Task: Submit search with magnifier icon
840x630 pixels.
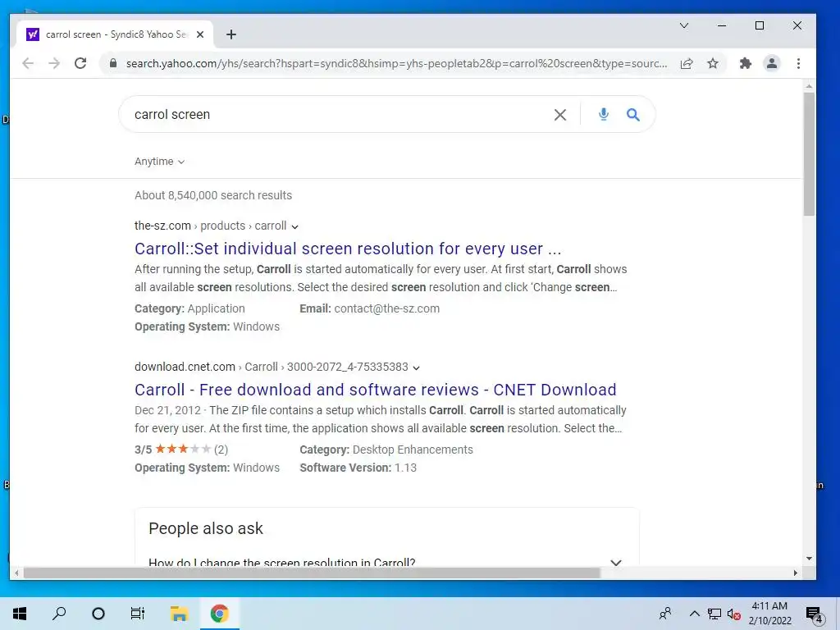Action: pos(633,115)
